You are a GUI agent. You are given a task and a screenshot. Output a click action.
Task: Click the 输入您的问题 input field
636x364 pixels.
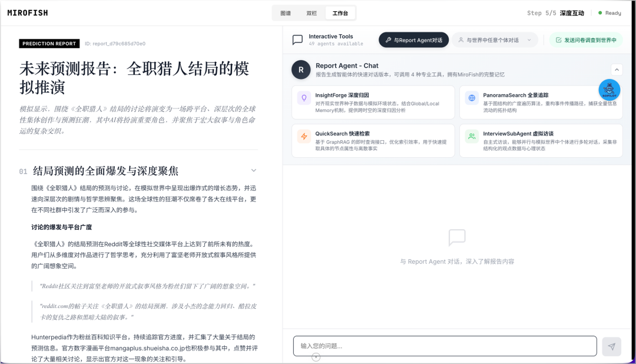[x=445, y=346]
